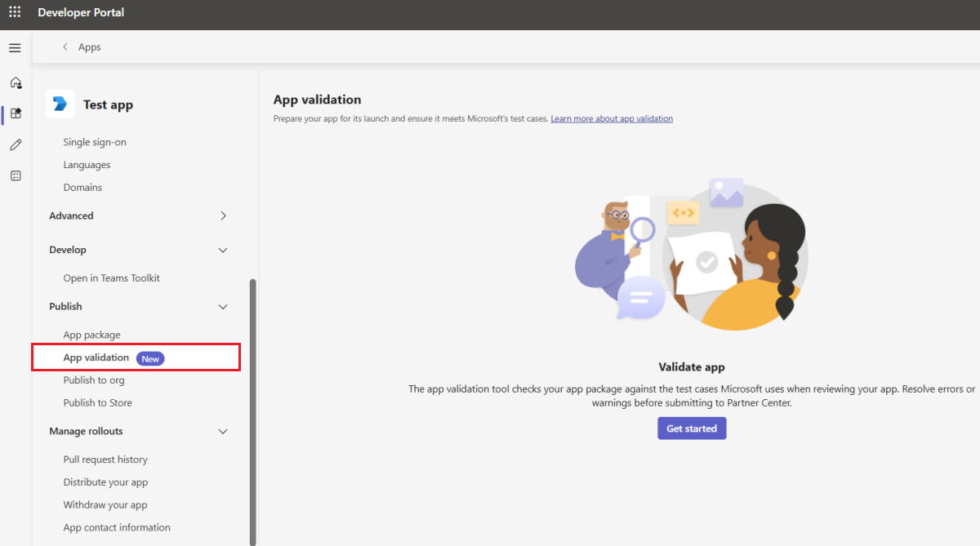This screenshot has height=546, width=980.
Task: Open the app launcher waffle icon
Action: [x=15, y=13]
